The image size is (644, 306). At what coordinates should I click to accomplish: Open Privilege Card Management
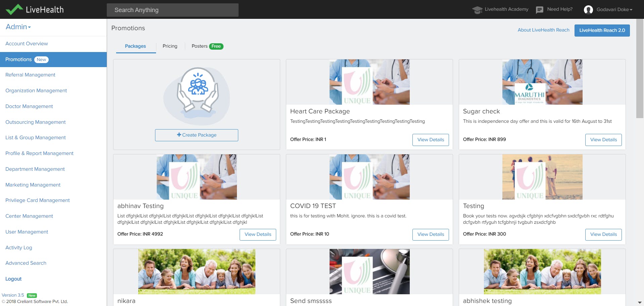pos(38,200)
